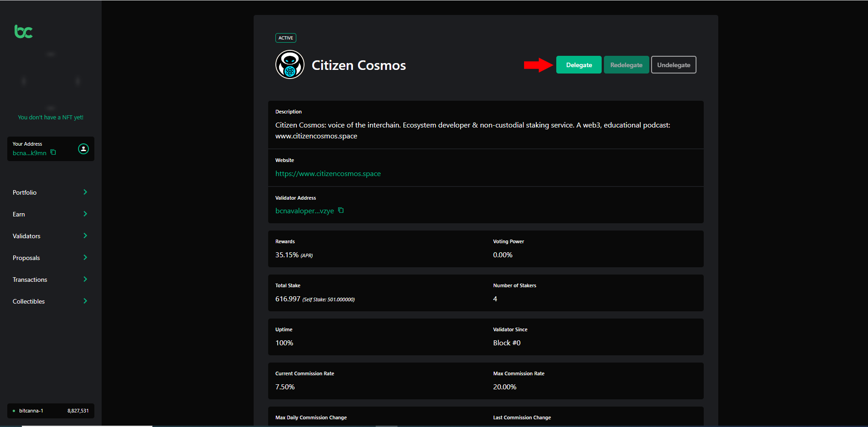
Task: Click the Your Address label
Action: 27,144
